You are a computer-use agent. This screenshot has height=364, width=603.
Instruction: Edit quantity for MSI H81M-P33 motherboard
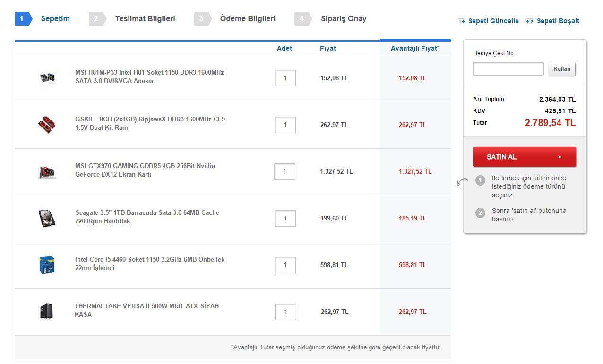click(285, 78)
